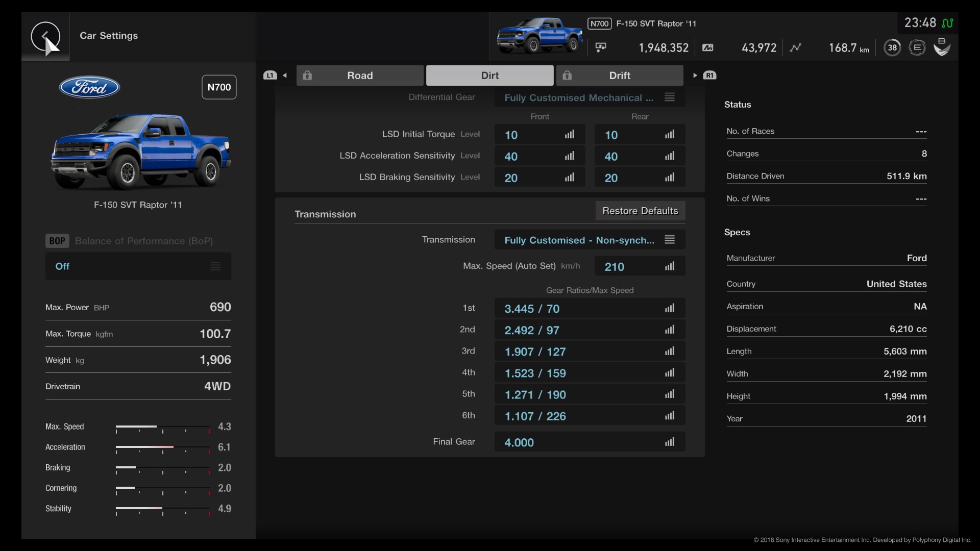This screenshot has width=980, height=551.
Task: Click the Country United States entry
Action: (x=826, y=284)
